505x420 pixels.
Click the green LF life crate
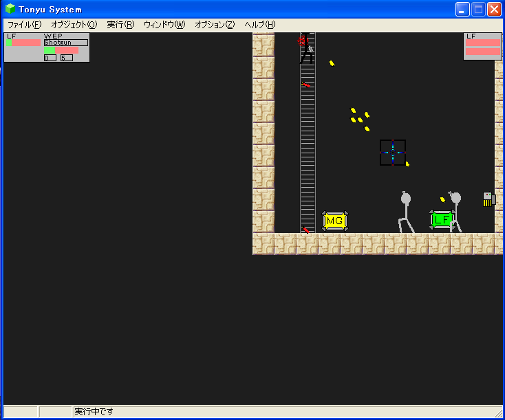coord(442,220)
